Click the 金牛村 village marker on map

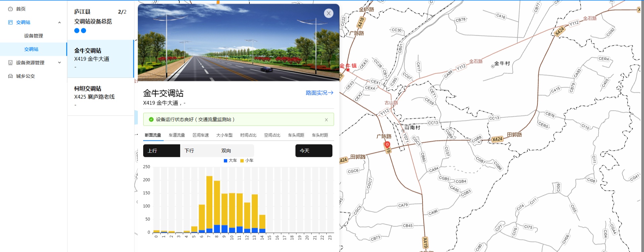[493, 67]
